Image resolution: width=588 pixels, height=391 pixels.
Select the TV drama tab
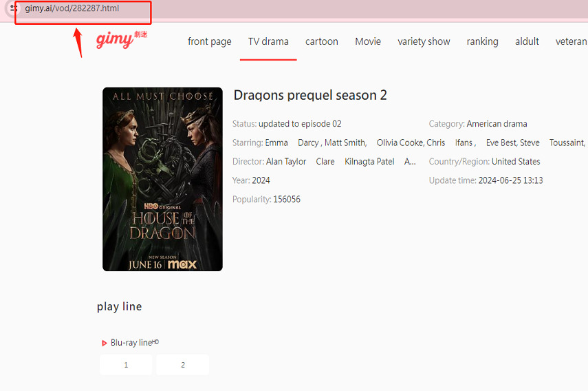click(268, 41)
